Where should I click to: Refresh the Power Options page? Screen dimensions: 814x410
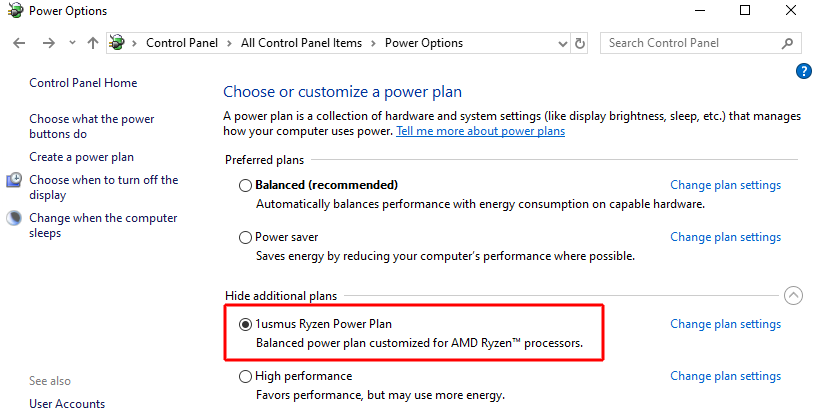point(580,43)
